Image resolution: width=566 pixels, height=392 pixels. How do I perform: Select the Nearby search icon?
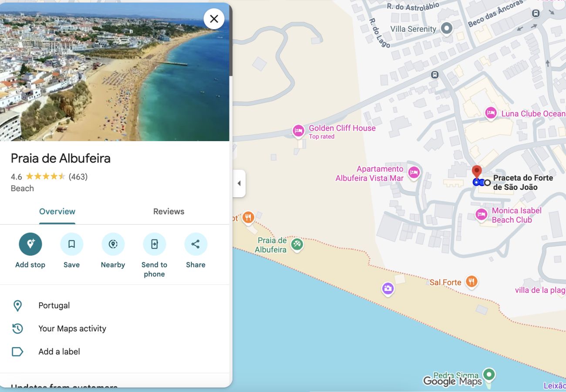tap(113, 244)
